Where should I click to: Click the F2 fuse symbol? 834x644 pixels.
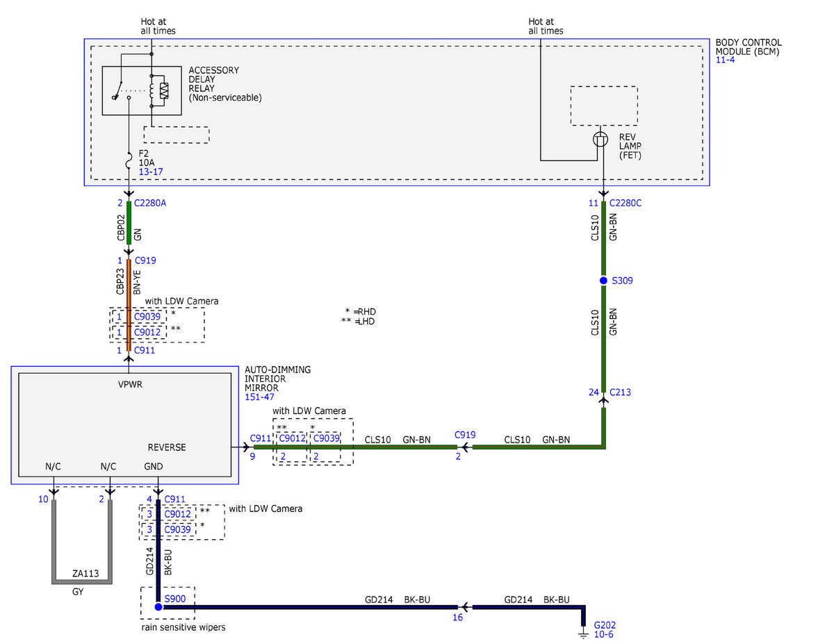(x=129, y=162)
